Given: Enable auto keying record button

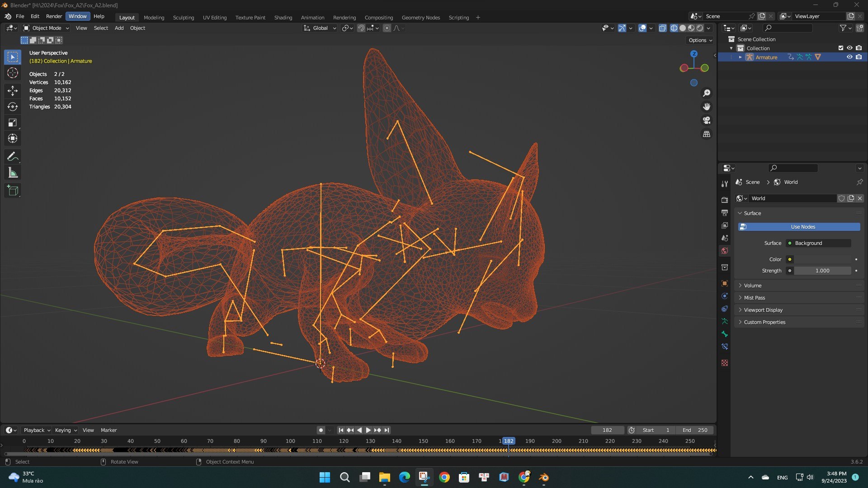Looking at the screenshot, I should (x=321, y=430).
